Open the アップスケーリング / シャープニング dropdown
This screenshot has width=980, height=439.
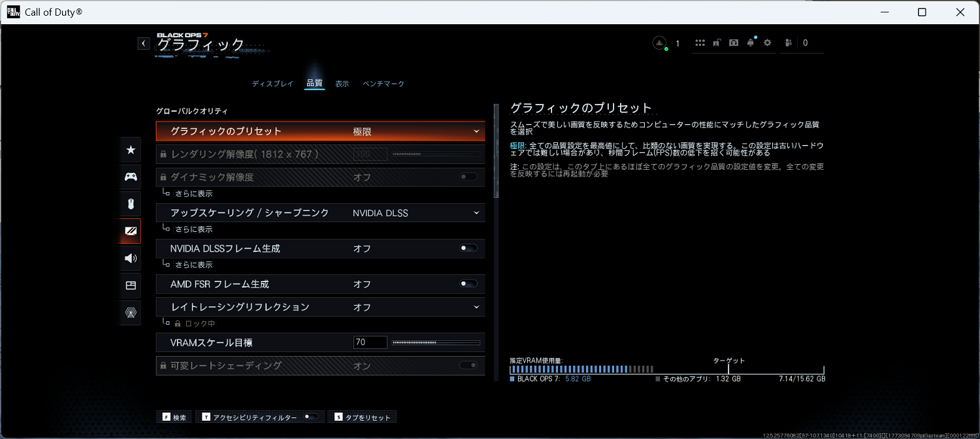(320, 213)
